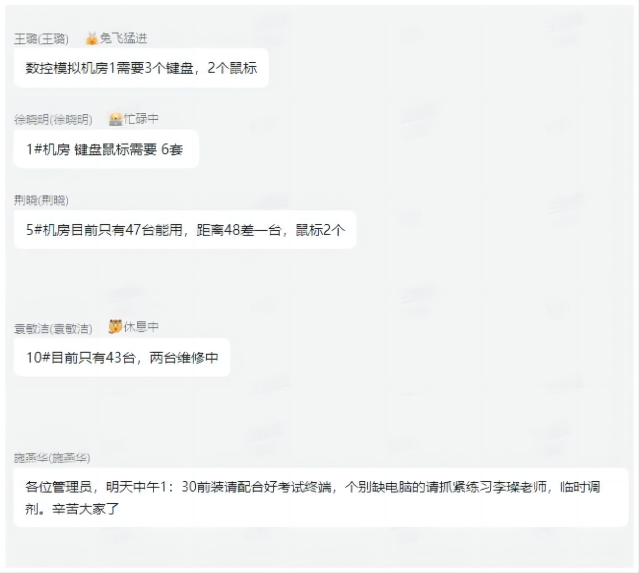Viewport: 639px width, 573px height.
Task: Select the message 数控模拟机房1需要3个键盘
Action: [141, 68]
